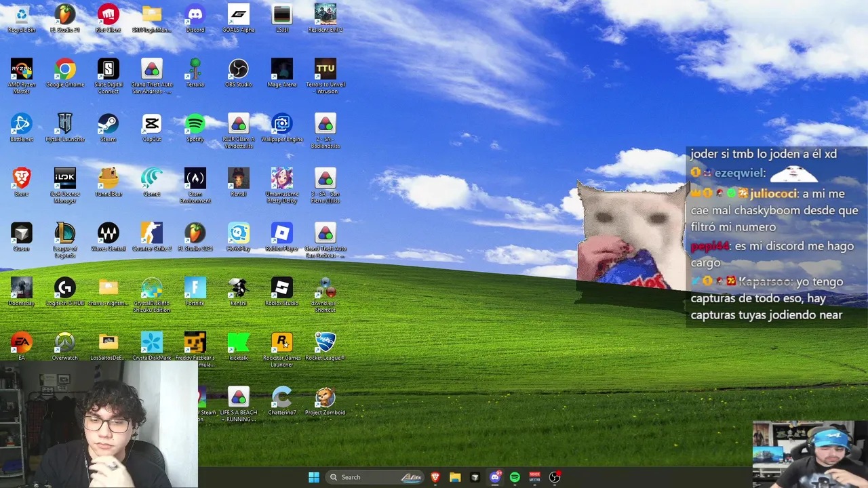This screenshot has height=488, width=868.
Task: Select the dxwnd.exe - Shortcut icon
Action: click(325, 295)
